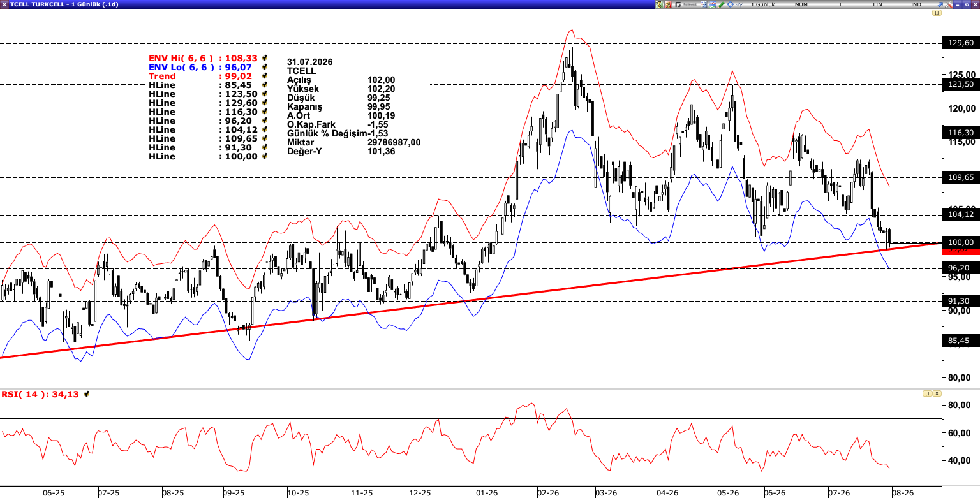
Task: Click the 129,60 price axis label
Action: 961,43
